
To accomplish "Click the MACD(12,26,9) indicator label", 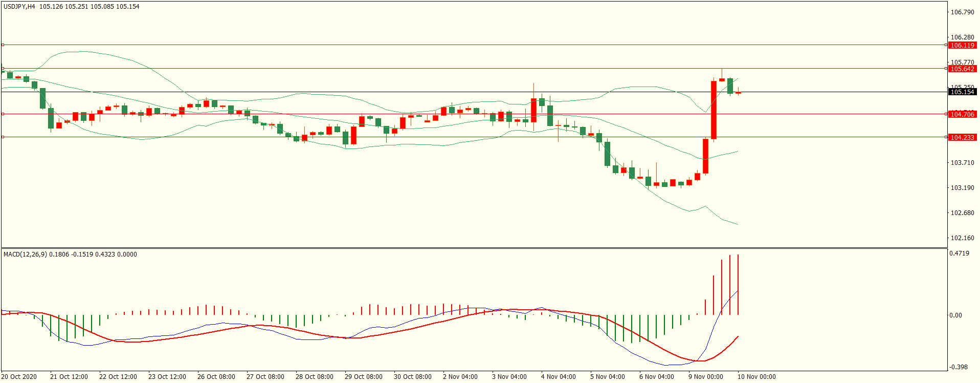I will [25, 254].
